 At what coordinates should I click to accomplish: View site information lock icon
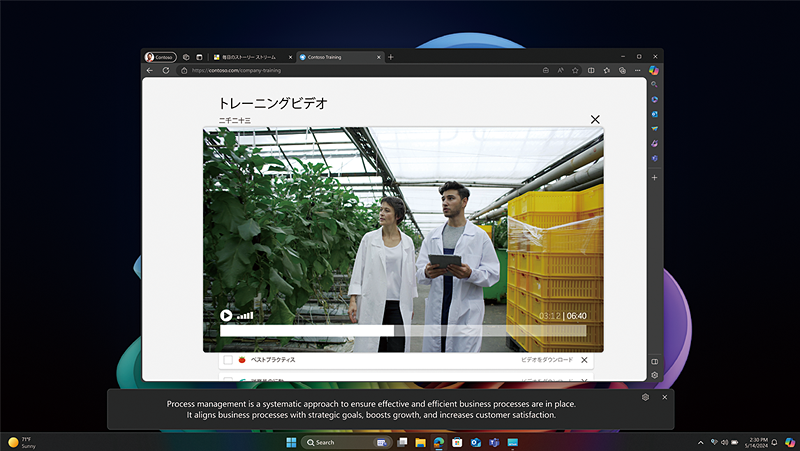[x=184, y=70]
